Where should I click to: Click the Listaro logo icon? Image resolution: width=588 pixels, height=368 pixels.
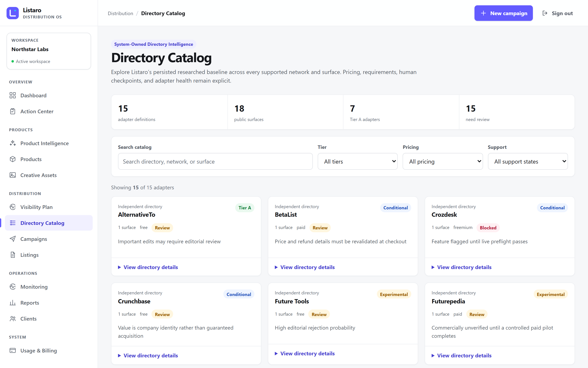[x=13, y=13]
